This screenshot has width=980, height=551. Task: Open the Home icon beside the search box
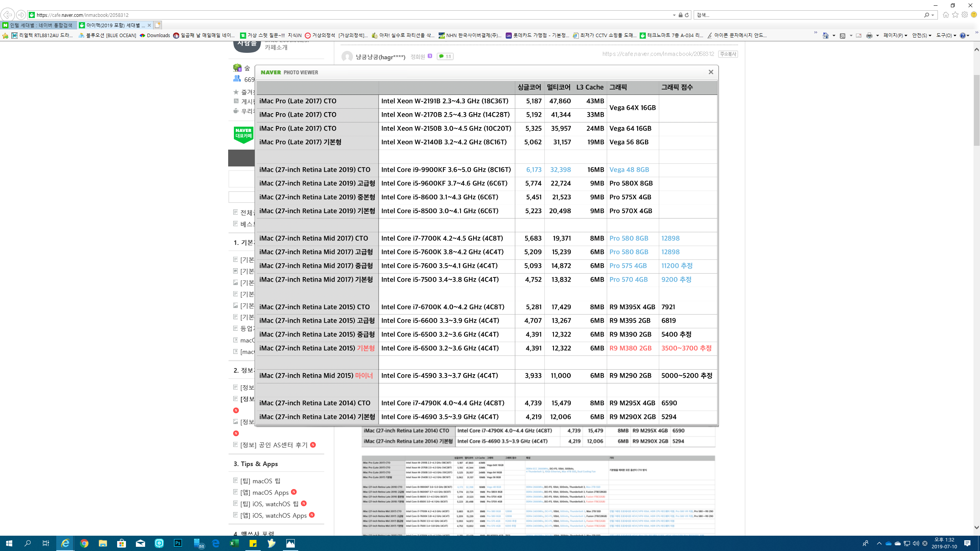tap(946, 15)
